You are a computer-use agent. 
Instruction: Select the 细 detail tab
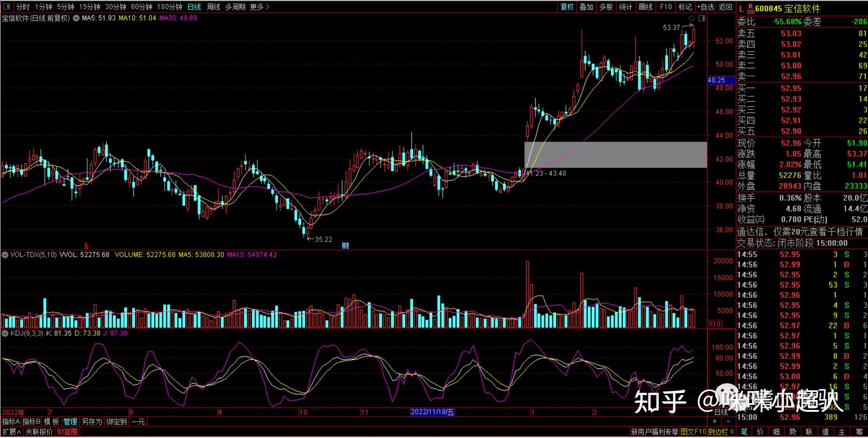(x=776, y=432)
